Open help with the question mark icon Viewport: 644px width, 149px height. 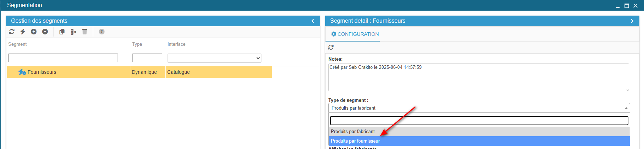pos(102,32)
